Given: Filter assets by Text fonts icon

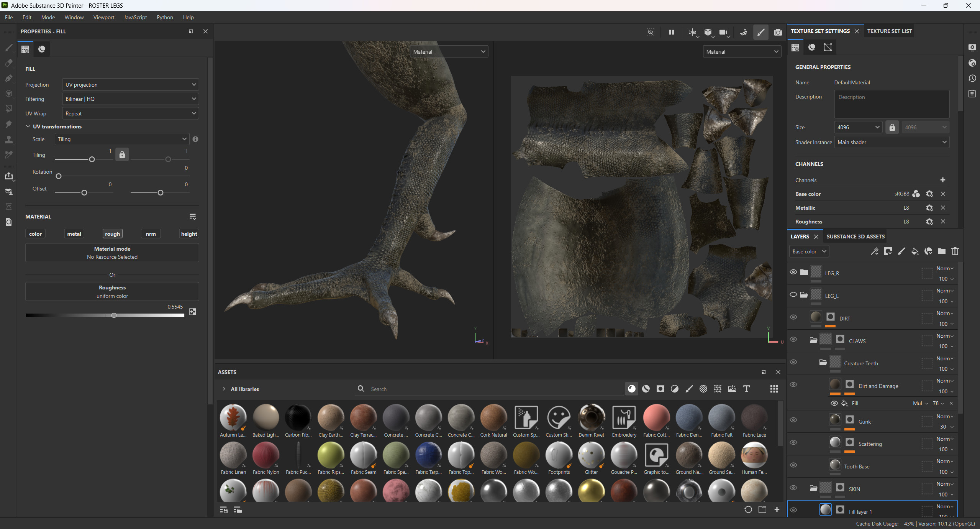Looking at the screenshot, I should click(x=746, y=389).
